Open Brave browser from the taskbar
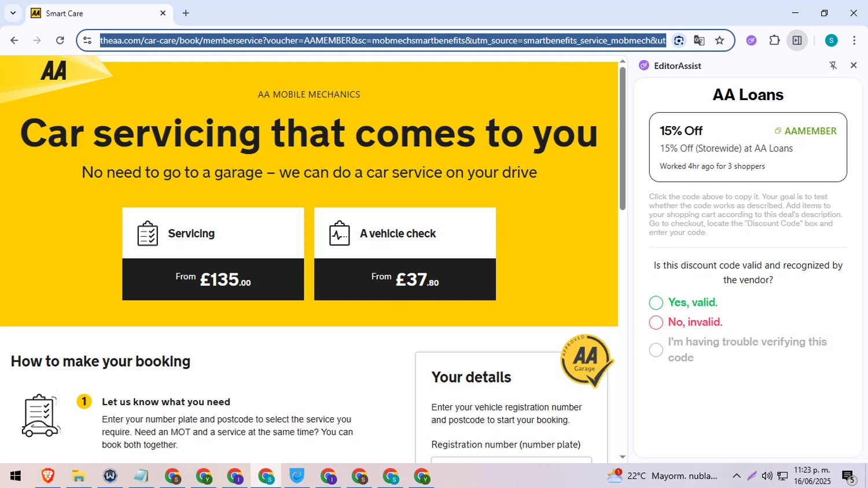 (47, 476)
